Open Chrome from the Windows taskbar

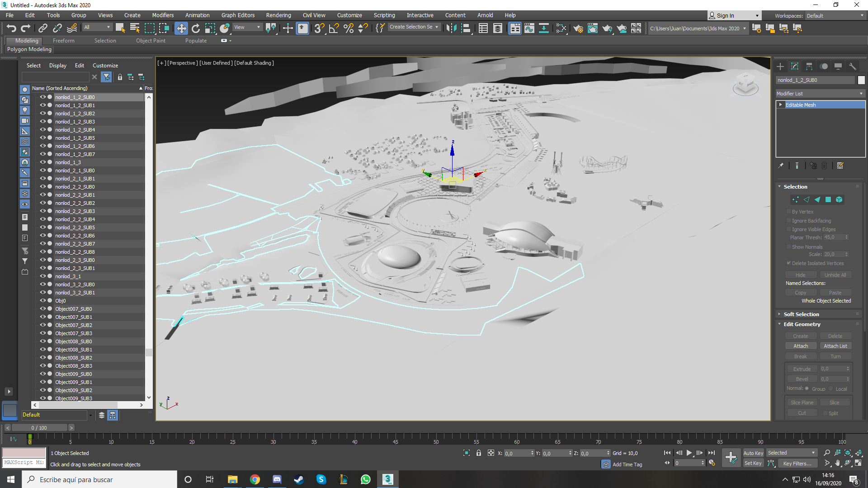pyautogui.click(x=255, y=479)
